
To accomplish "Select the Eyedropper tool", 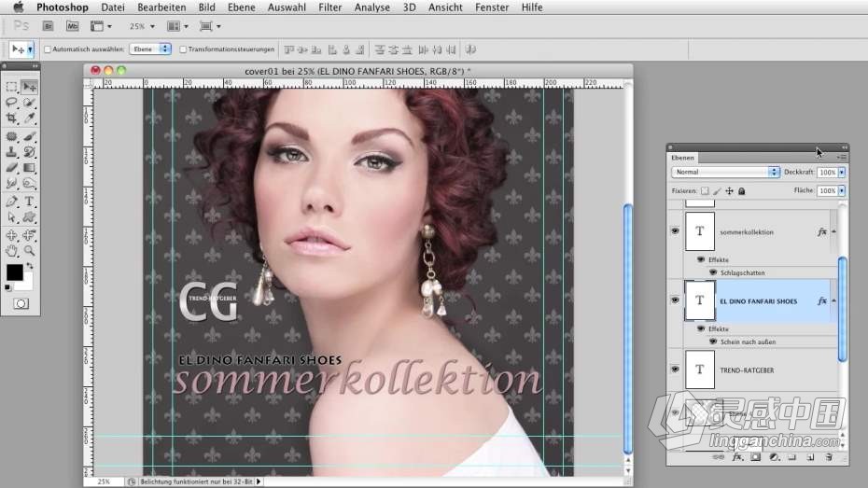I will click(x=29, y=118).
